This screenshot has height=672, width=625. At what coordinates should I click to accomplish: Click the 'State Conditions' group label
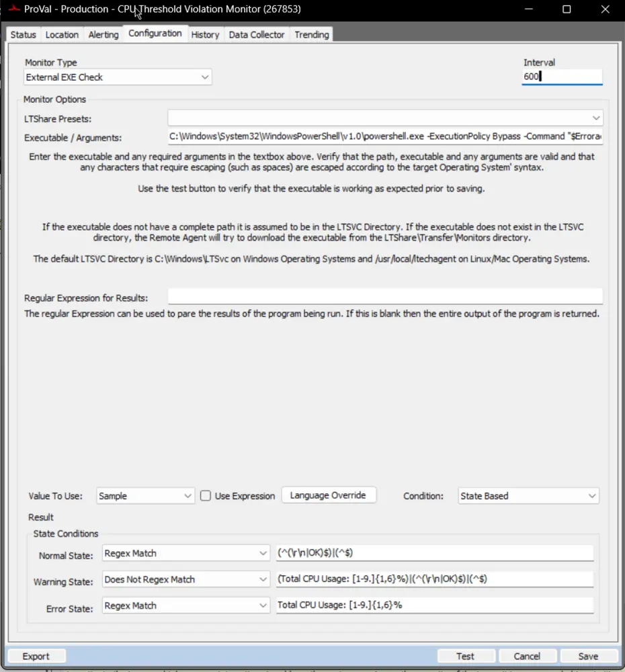[66, 534]
